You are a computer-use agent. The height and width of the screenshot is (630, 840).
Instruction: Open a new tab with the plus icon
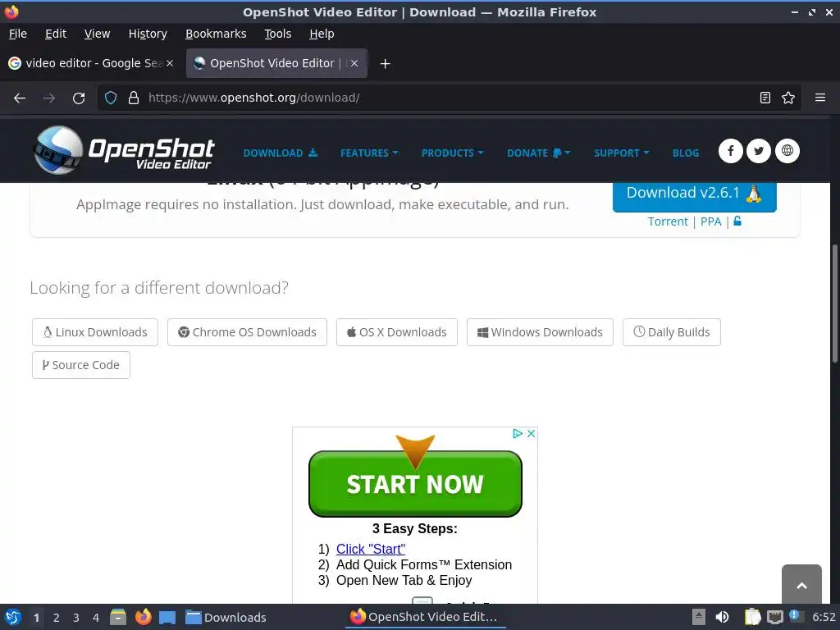pos(385,64)
